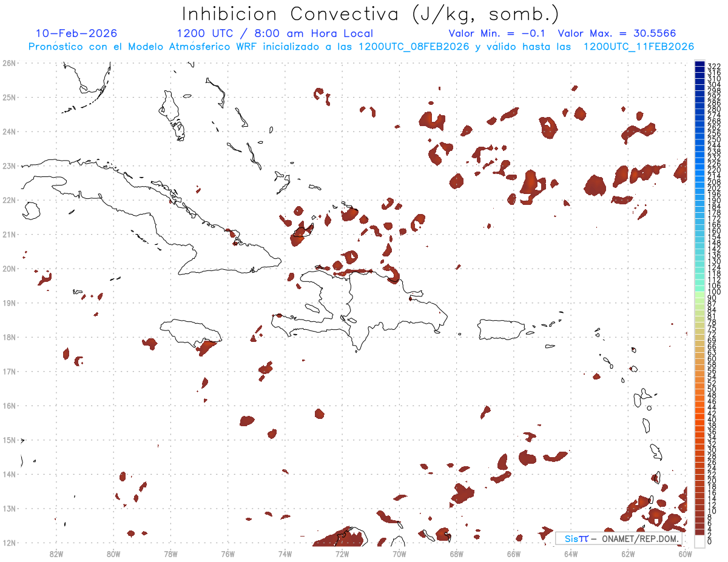Click the "64W" longitude label
The width and height of the screenshot is (728, 562).
571,554
